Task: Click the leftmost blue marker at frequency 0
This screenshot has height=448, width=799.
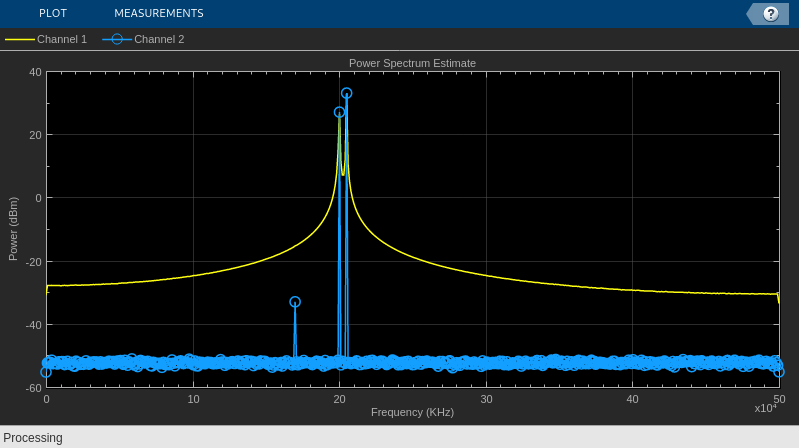Action: pos(46,373)
